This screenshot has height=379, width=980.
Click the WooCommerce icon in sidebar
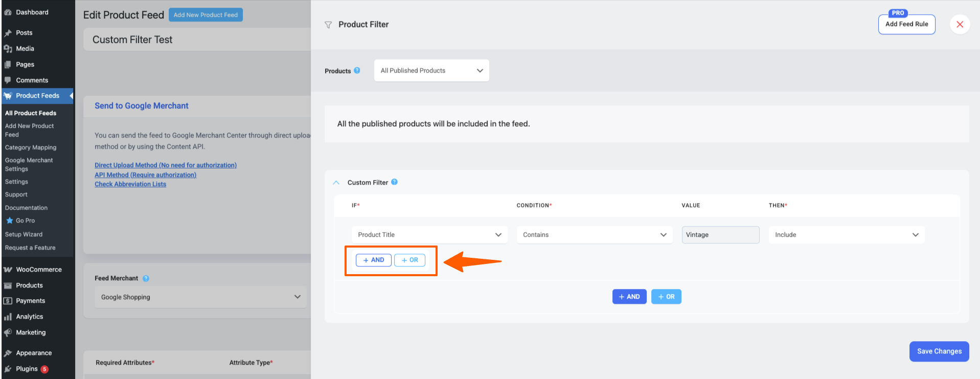point(8,270)
